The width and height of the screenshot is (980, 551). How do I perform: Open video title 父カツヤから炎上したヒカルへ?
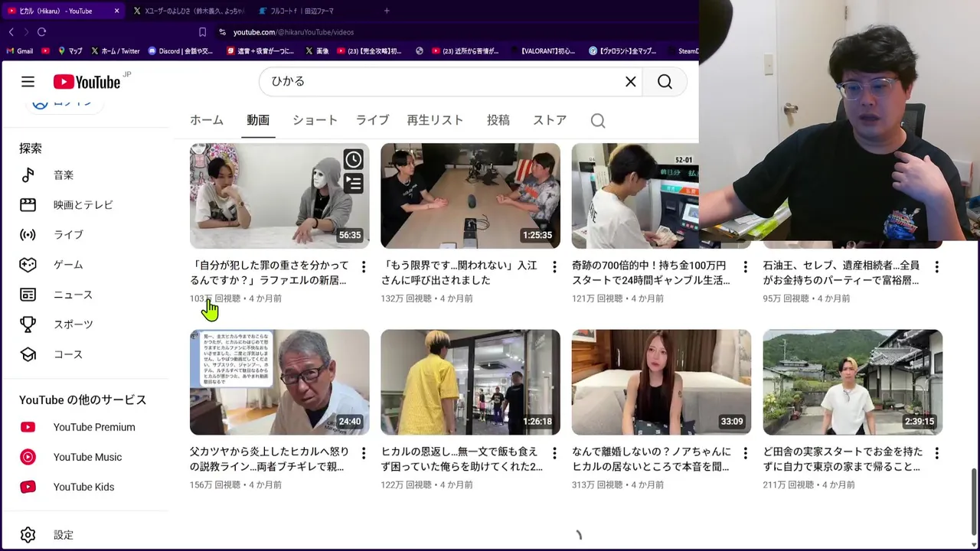(x=269, y=459)
